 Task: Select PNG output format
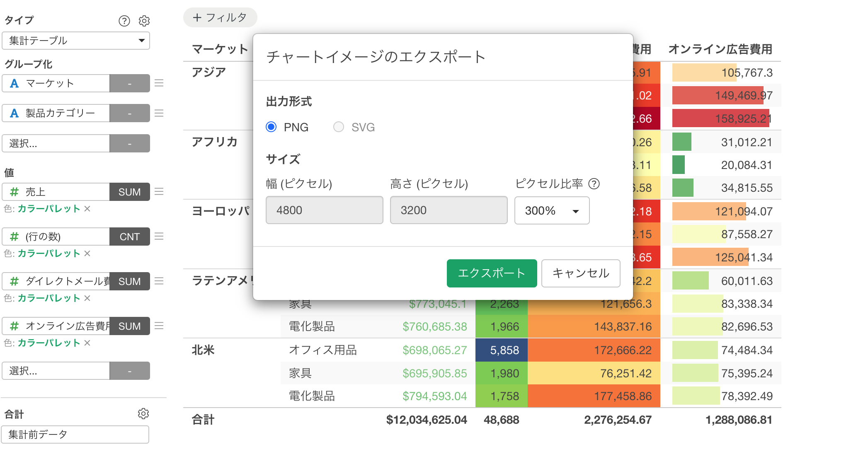point(272,127)
